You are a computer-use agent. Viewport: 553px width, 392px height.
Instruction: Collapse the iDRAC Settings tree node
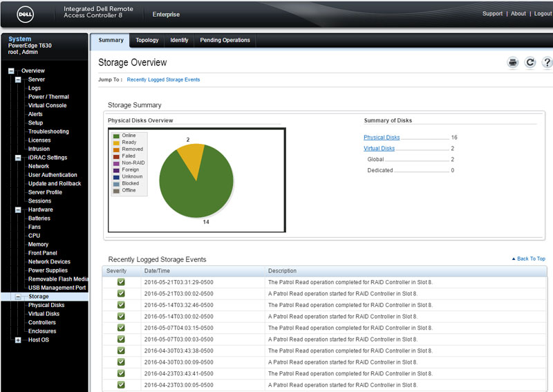tap(18, 158)
